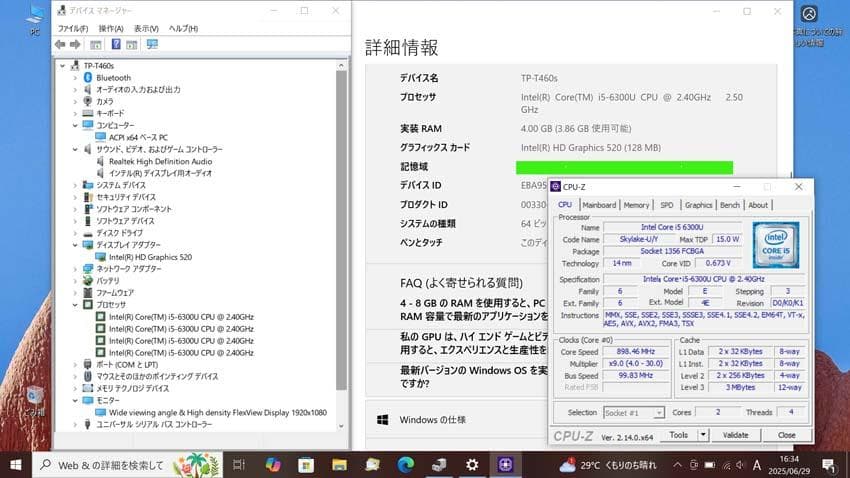Image resolution: width=850 pixels, height=478 pixels.
Task: Switch to the Graphics tab in CPU-Z
Action: coord(698,205)
